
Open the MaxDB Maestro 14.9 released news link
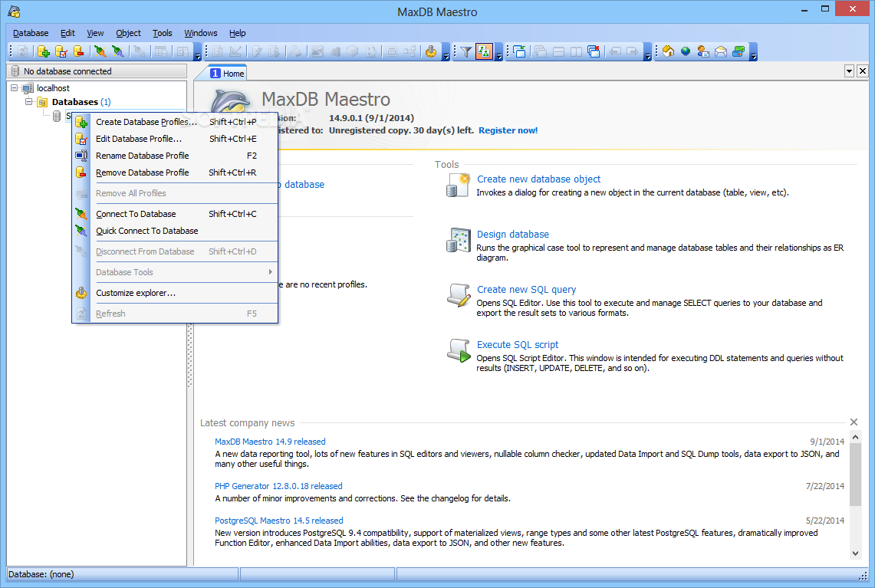pyautogui.click(x=270, y=442)
